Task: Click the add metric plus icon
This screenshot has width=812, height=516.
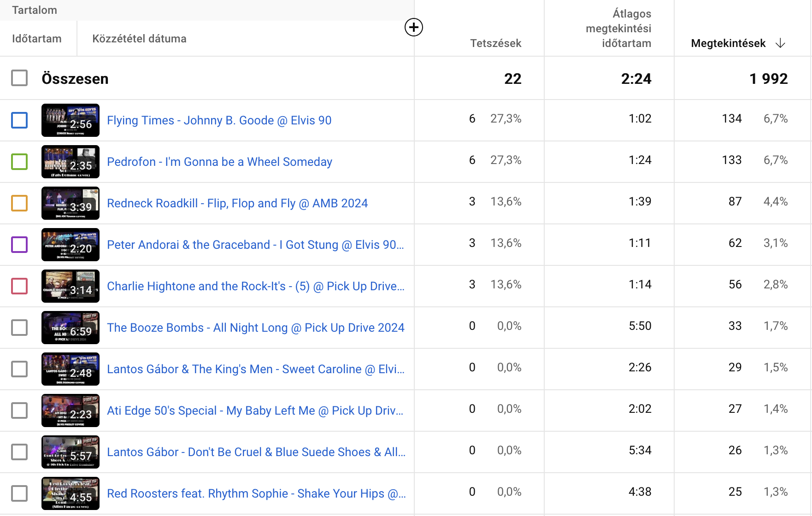Action: pos(413,27)
